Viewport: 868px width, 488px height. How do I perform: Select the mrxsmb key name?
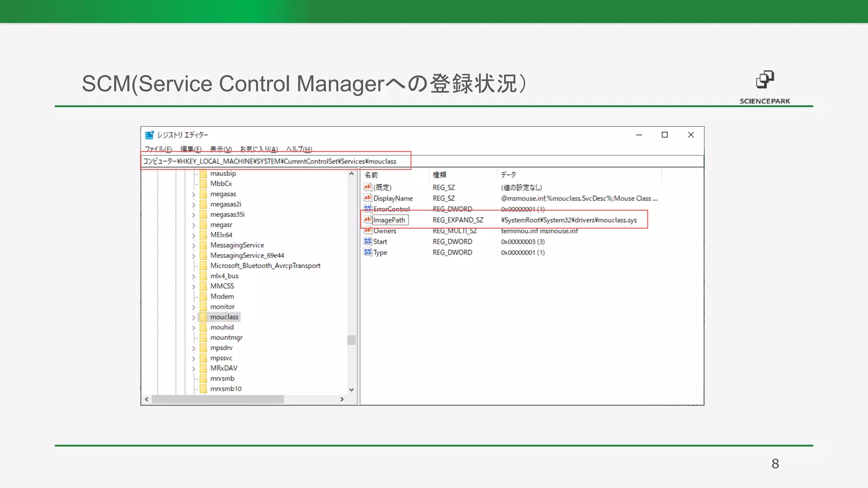click(x=222, y=378)
